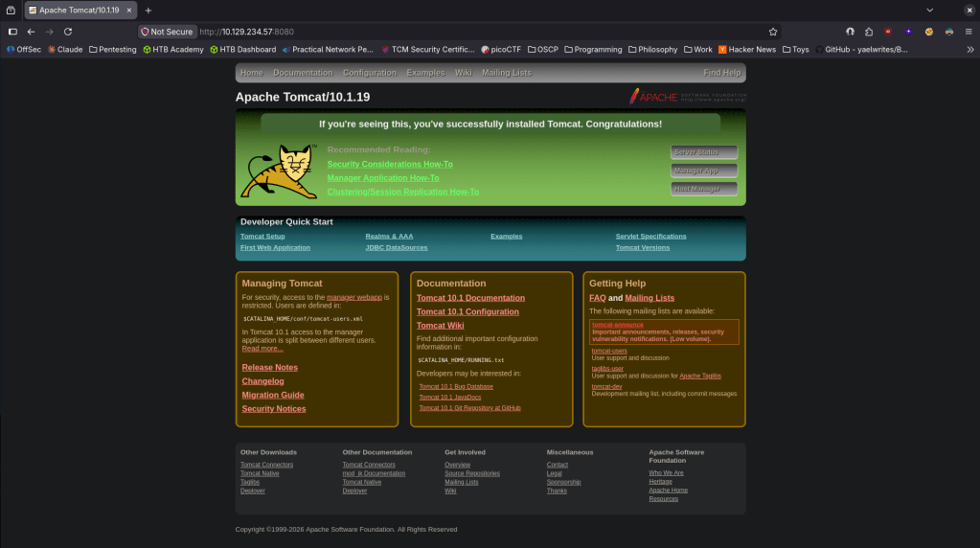Reload the Tomcat page
The width and height of the screenshot is (980, 548).
tap(68, 32)
